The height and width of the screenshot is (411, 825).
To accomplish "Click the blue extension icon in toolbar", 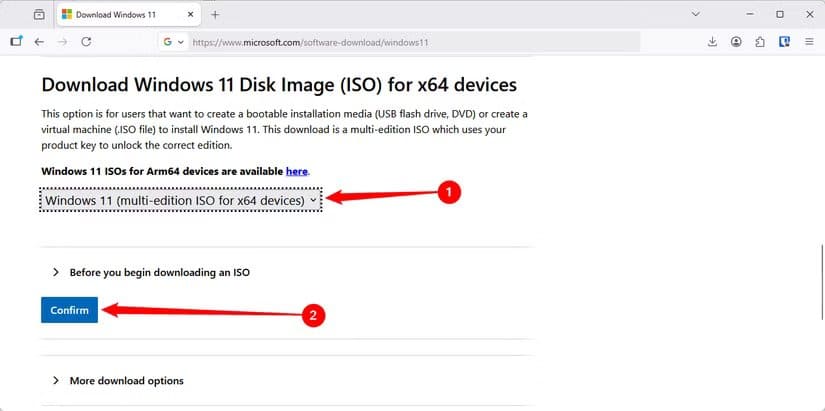I will click(x=784, y=42).
